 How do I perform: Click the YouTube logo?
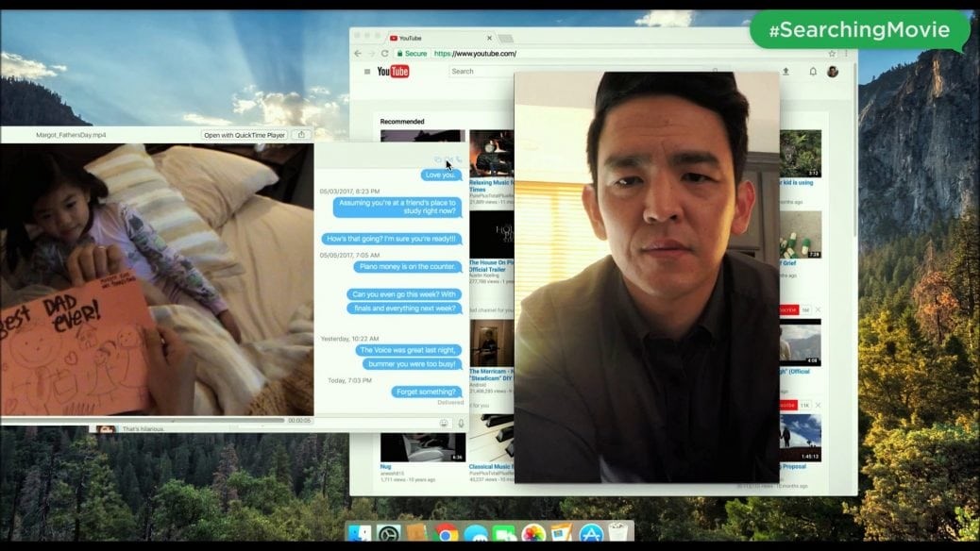pos(393,72)
